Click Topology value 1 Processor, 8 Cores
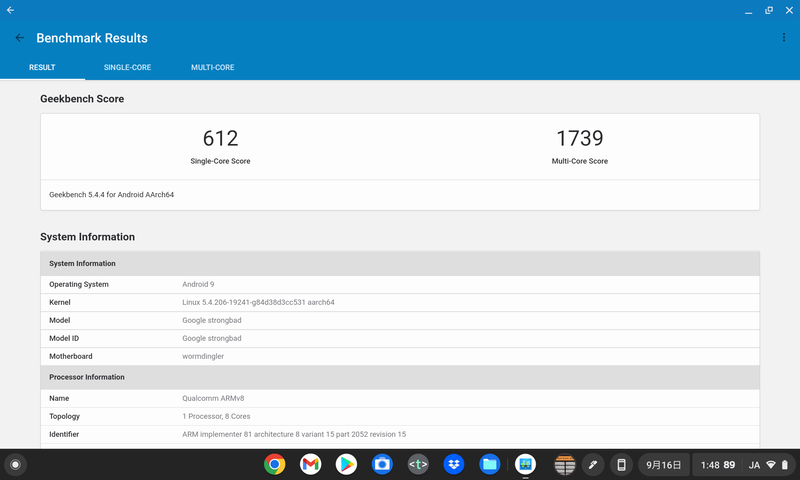Screen dimensions: 800x480 (x=216, y=416)
